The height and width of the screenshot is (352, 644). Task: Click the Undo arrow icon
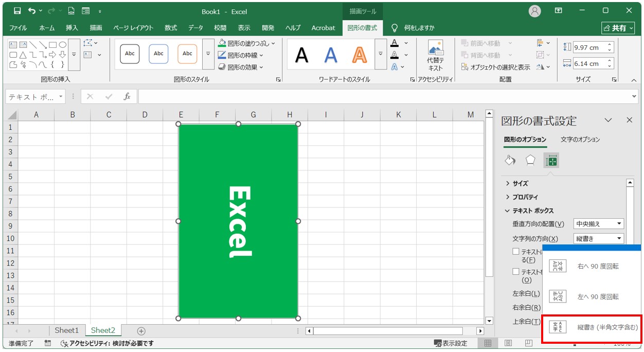(x=32, y=11)
